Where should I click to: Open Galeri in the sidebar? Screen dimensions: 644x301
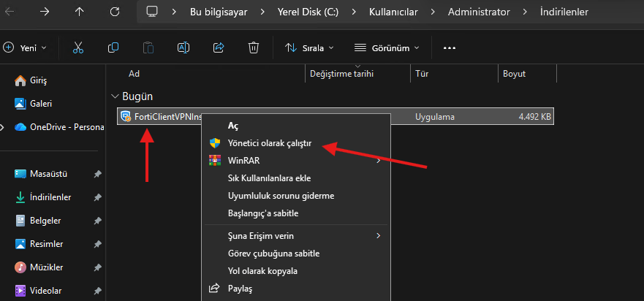point(34,104)
